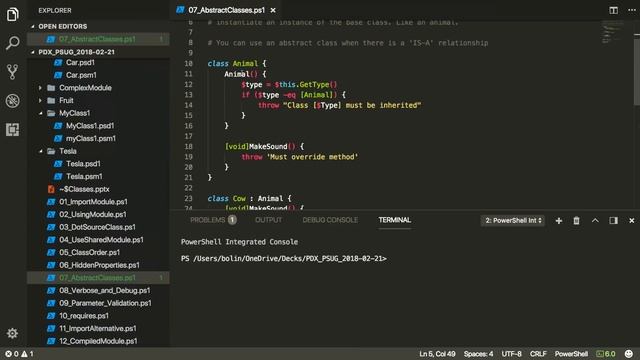The width and height of the screenshot is (640, 360).
Task: Open the Extensions view
Action: (13, 129)
